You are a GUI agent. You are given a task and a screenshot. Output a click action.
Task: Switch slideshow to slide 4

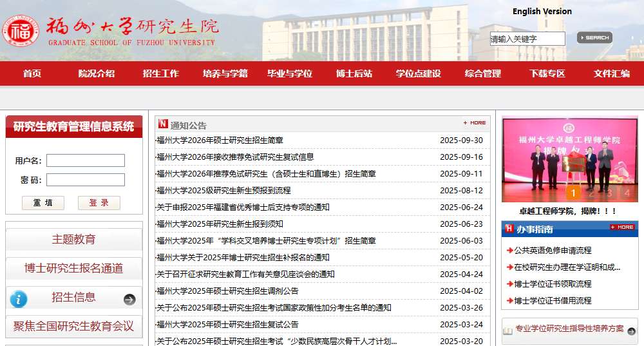point(627,192)
